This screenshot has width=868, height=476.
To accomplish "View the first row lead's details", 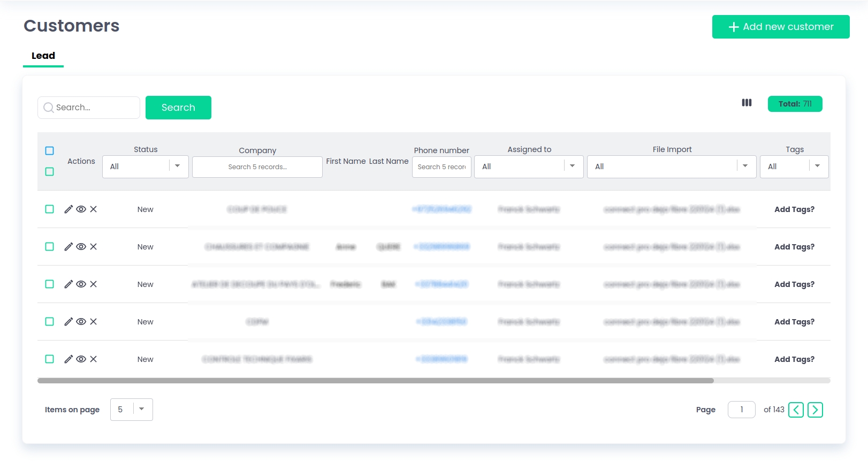I will (81, 209).
